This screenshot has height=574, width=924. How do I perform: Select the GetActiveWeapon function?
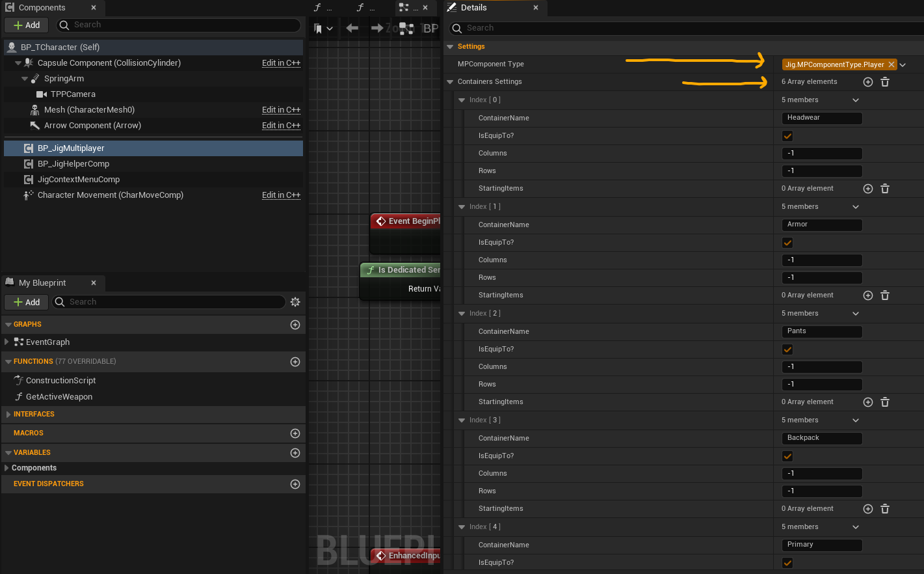(x=59, y=397)
